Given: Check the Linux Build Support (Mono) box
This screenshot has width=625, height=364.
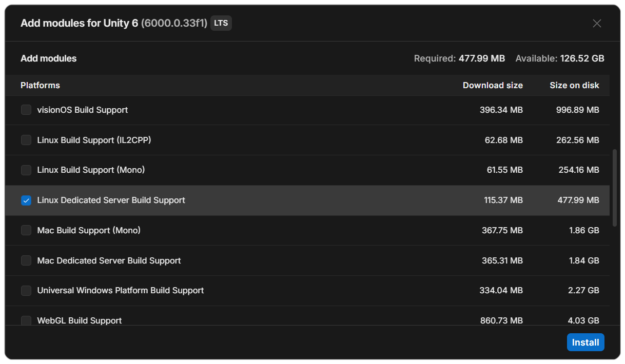Looking at the screenshot, I should [26, 170].
